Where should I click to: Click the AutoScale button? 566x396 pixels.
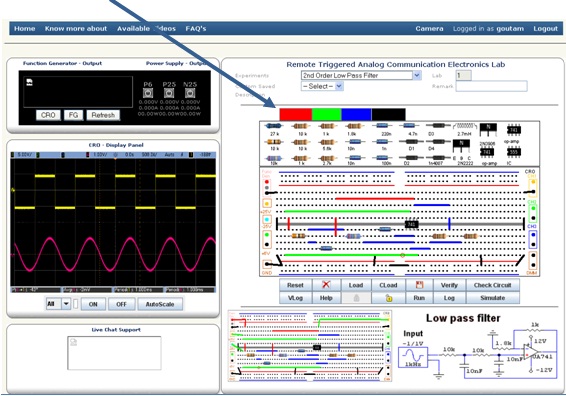click(160, 304)
